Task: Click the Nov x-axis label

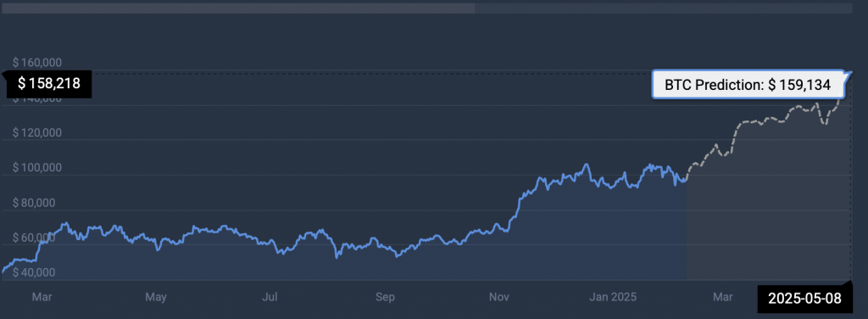Action: pos(498,298)
